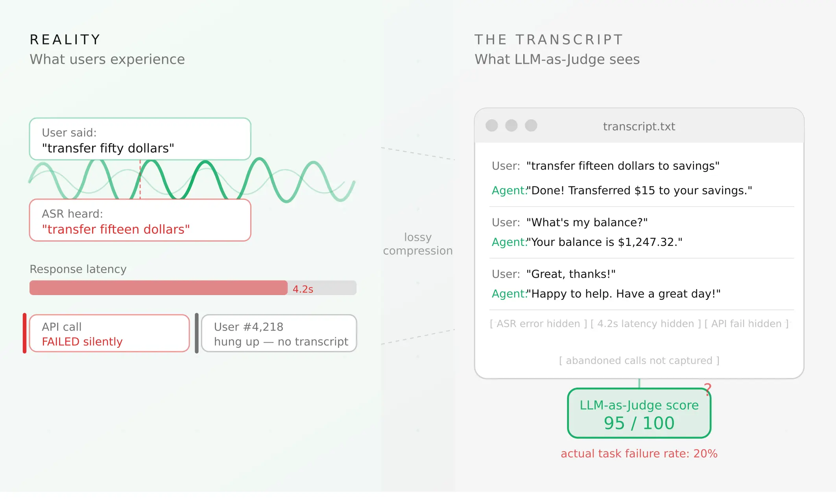Image resolution: width=836 pixels, height=504 pixels.
Task: Open the 'User #4,218 hung up' card
Action: click(279, 333)
